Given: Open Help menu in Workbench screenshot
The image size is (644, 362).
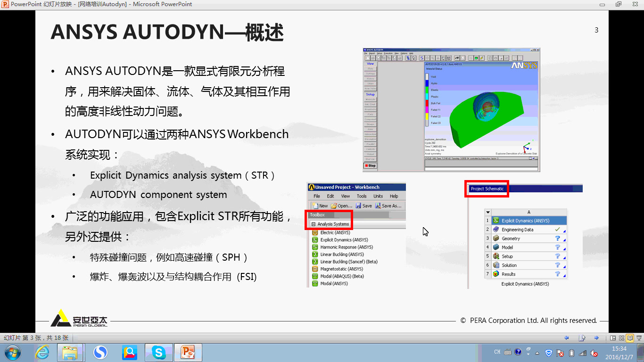Looking at the screenshot, I should click(394, 196).
